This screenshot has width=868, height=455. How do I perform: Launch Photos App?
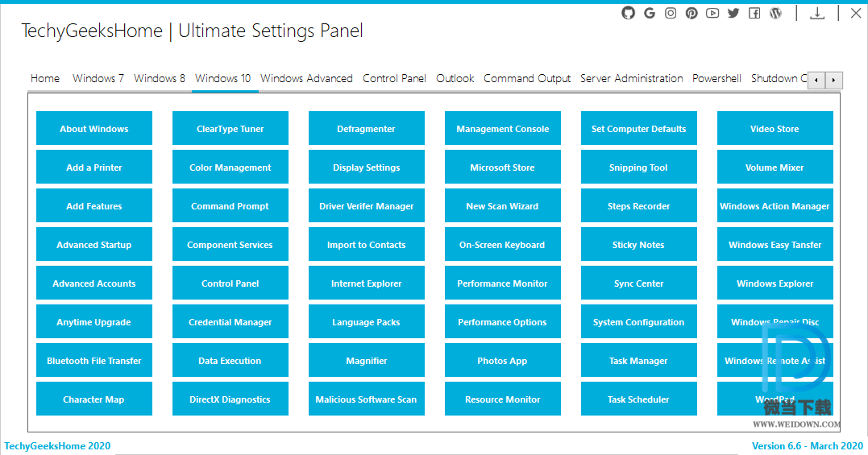503,361
